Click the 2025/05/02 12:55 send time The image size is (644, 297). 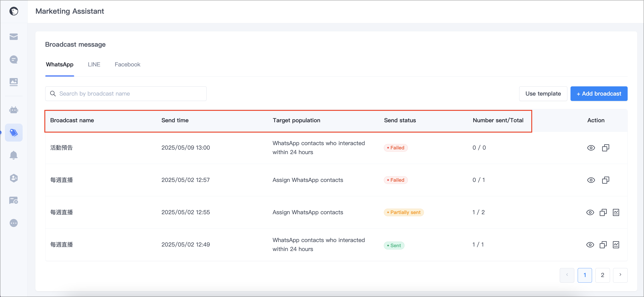tap(186, 212)
